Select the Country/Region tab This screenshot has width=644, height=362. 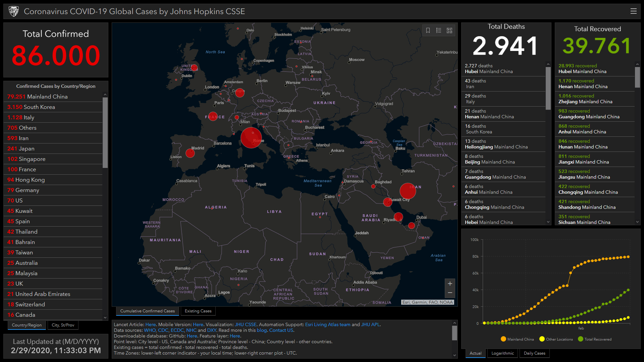click(x=27, y=325)
